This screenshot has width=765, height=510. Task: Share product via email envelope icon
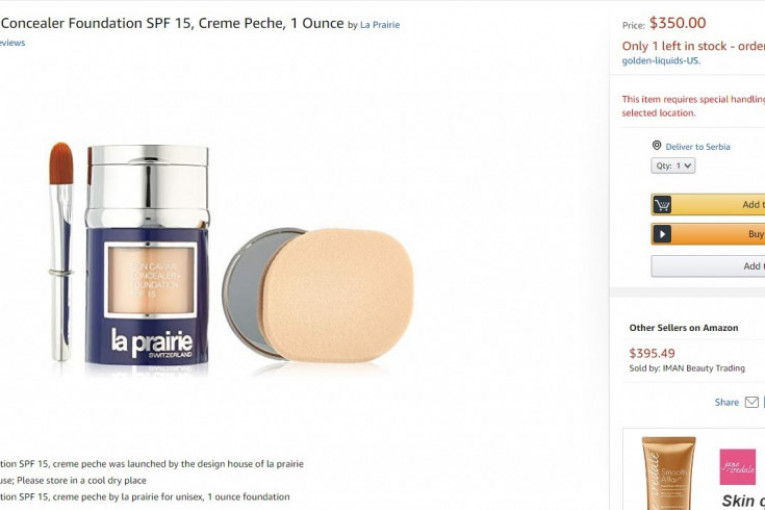pos(751,402)
